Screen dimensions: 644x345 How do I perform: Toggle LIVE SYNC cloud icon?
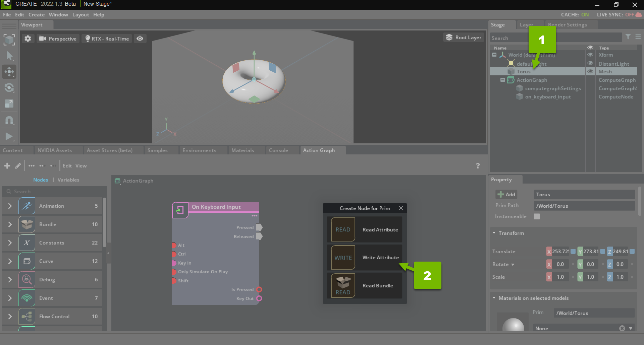[639, 14]
